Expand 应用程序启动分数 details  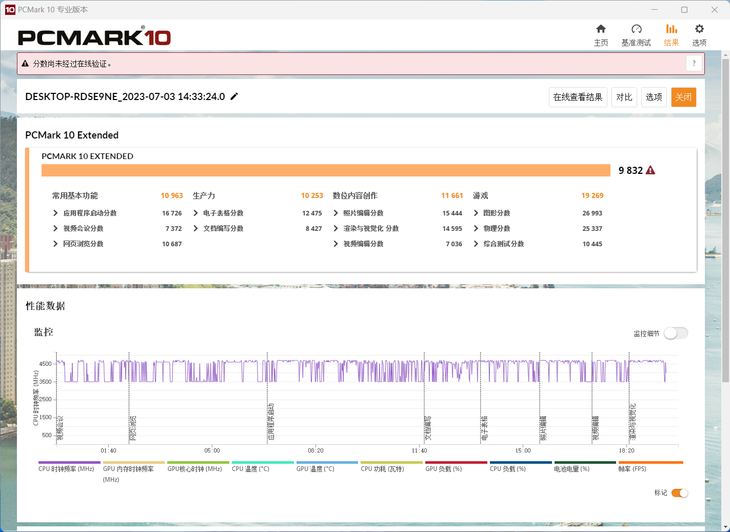(x=56, y=213)
